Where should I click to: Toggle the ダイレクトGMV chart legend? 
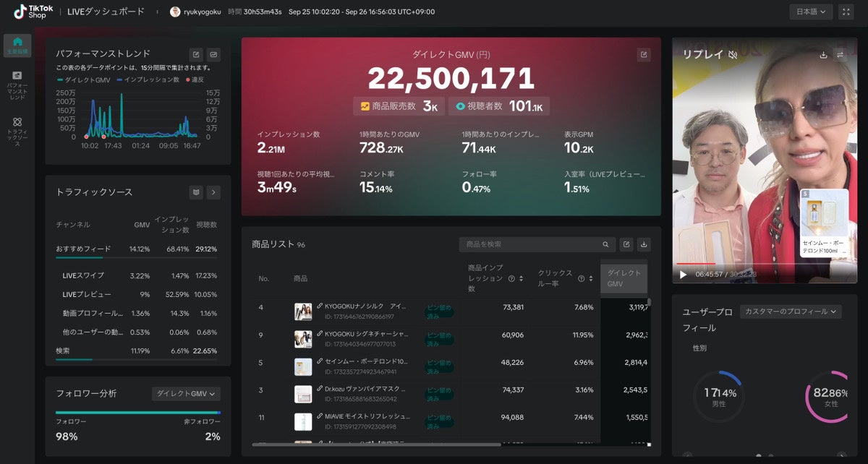(x=83, y=80)
